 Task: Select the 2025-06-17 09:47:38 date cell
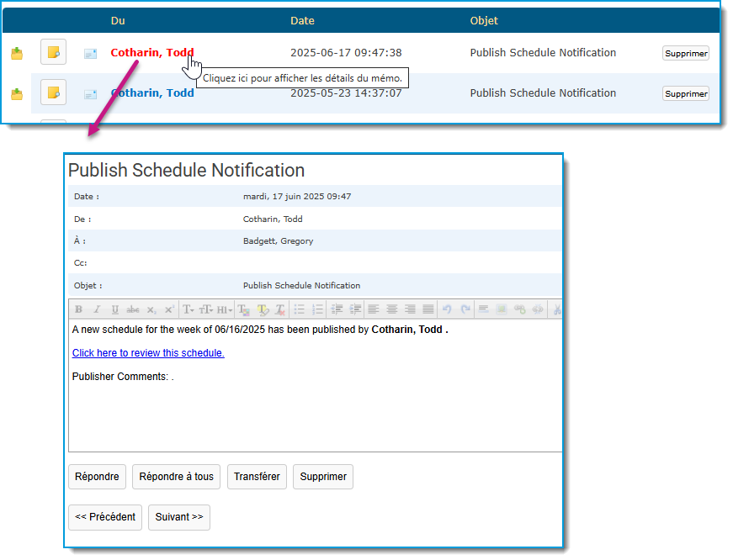pos(346,53)
